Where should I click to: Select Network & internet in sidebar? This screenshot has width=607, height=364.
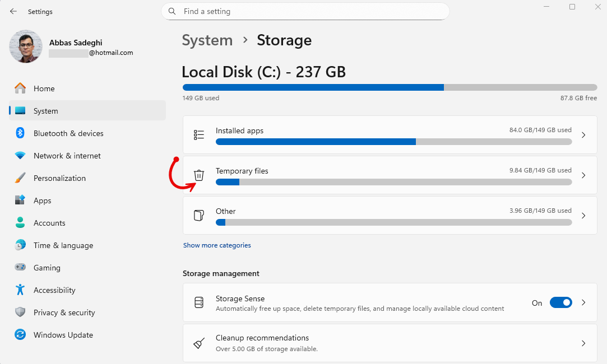click(67, 156)
